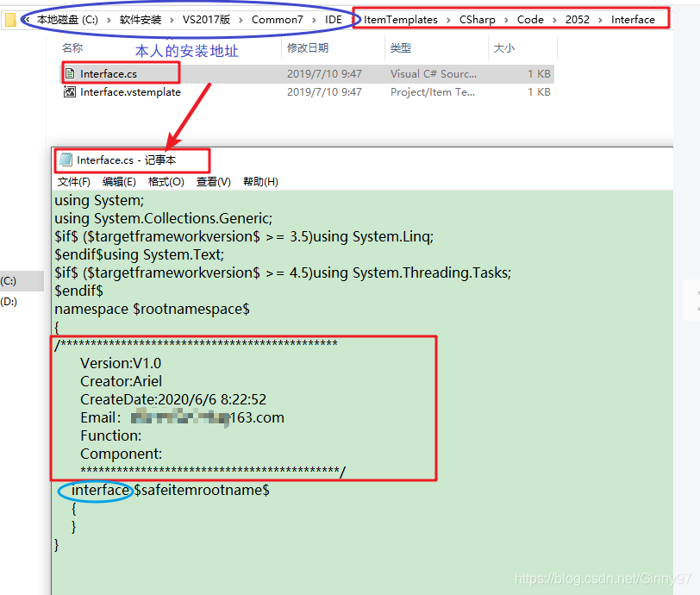The height and width of the screenshot is (595, 700).
Task: Expand the chevron after 本地磁盘 (C:)
Action: click(109, 20)
